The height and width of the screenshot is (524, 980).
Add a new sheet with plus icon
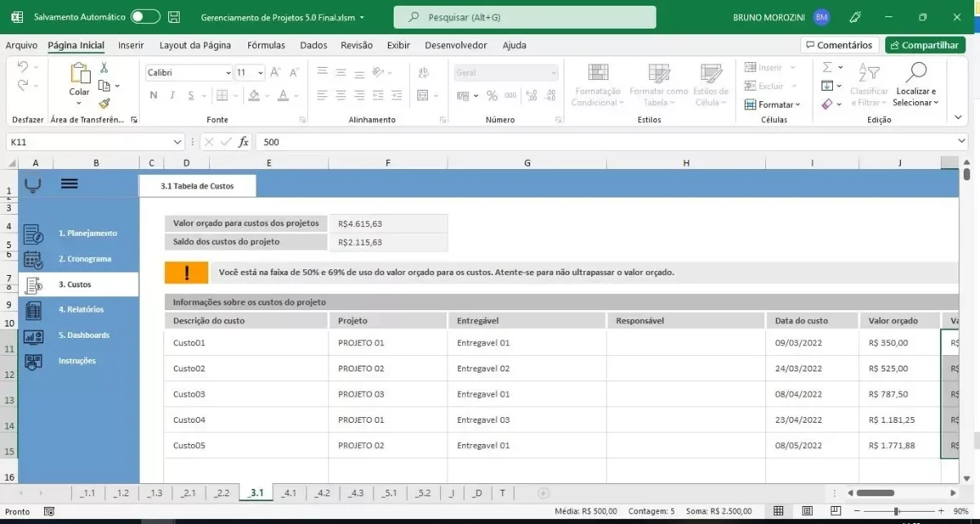tap(543, 493)
